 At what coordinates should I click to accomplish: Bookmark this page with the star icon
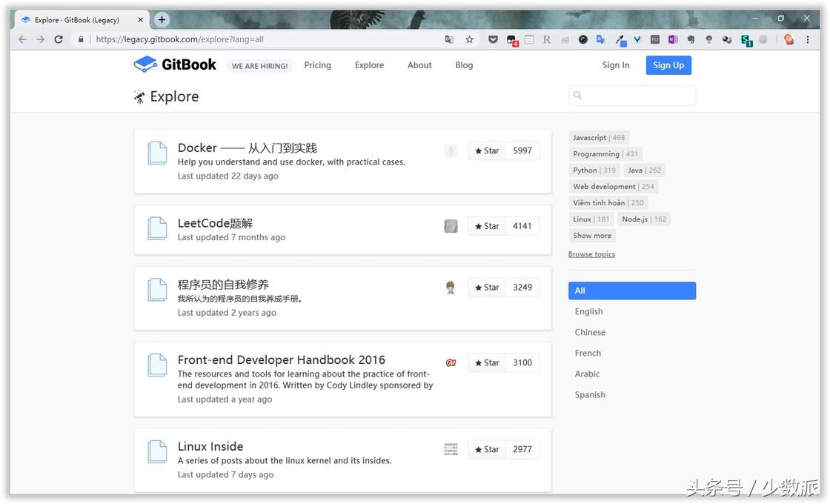469,39
